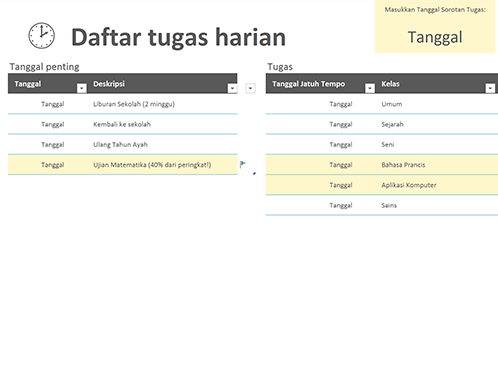Select the 'Tanggal penting' heading

[x=44, y=67]
